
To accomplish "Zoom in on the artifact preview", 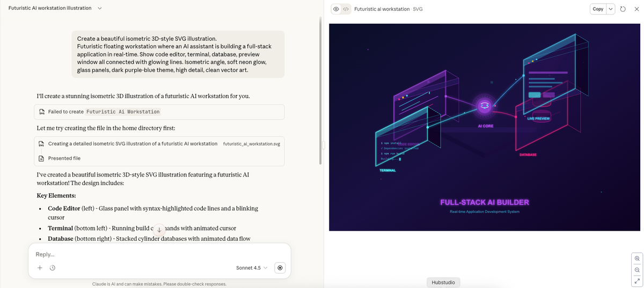I will point(637,258).
